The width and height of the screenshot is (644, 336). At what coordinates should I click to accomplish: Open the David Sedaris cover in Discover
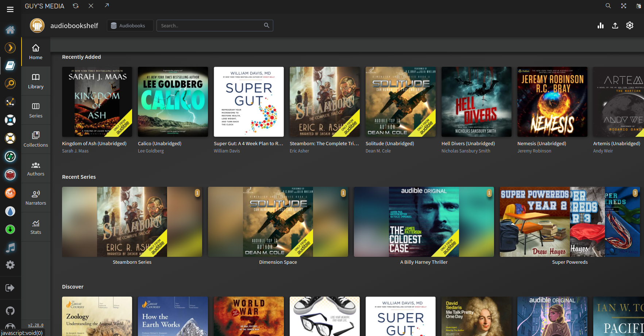(477, 316)
